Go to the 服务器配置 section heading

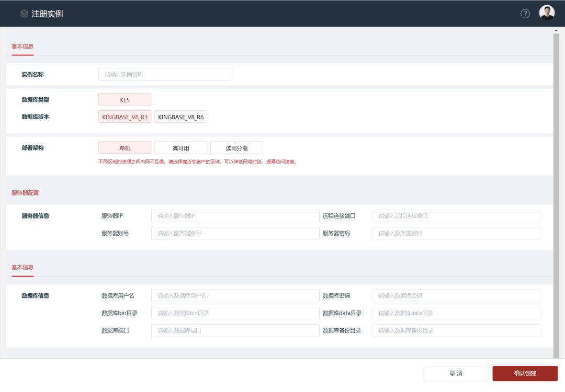tap(25, 192)
